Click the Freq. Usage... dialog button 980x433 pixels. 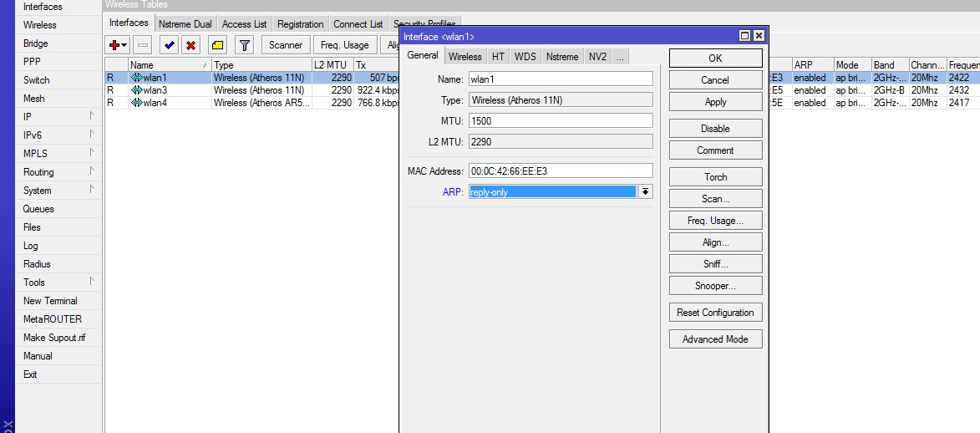click(x=716, y=220)
